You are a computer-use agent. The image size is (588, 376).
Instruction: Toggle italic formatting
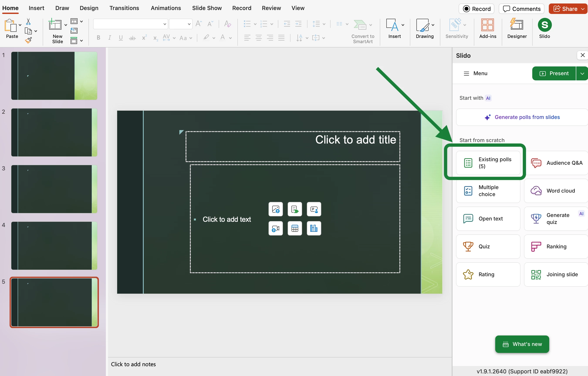(110, 38)
